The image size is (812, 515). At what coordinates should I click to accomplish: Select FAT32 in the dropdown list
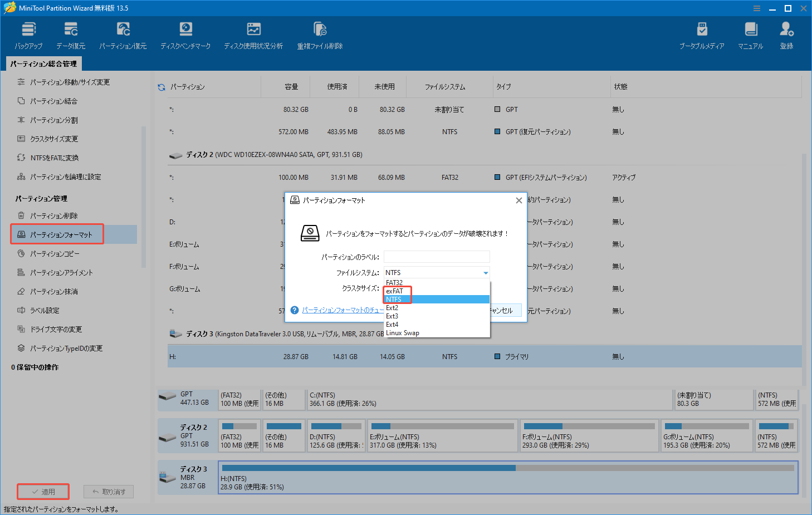[x=394, y=283]
